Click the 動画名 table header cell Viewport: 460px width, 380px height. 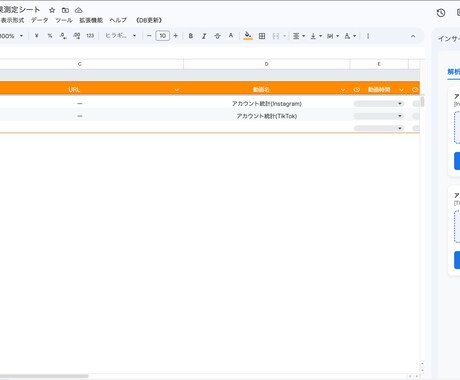click(x=261, y=90)
